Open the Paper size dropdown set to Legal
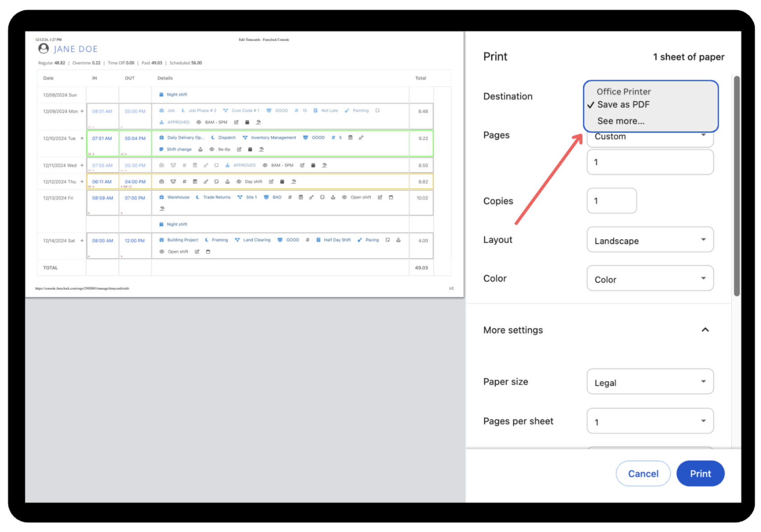The height and width of the screenshot is (532, 761). click(x=649, y=382)
